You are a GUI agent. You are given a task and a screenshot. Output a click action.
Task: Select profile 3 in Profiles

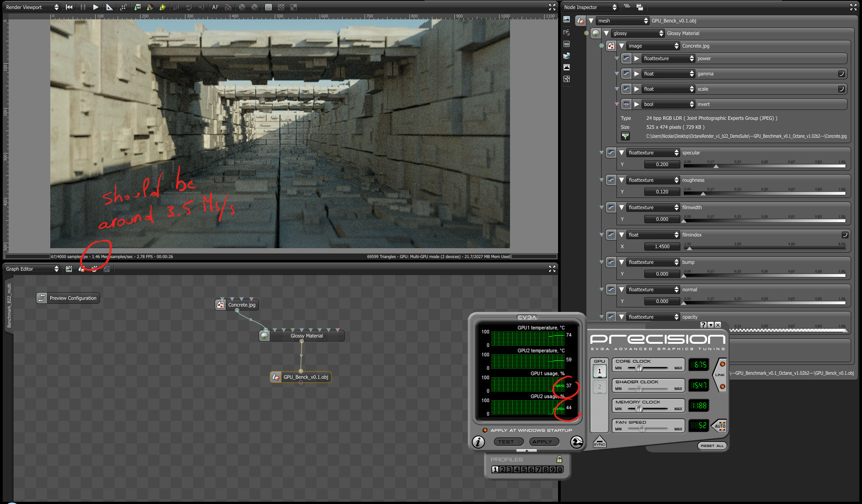coord(510,469)
